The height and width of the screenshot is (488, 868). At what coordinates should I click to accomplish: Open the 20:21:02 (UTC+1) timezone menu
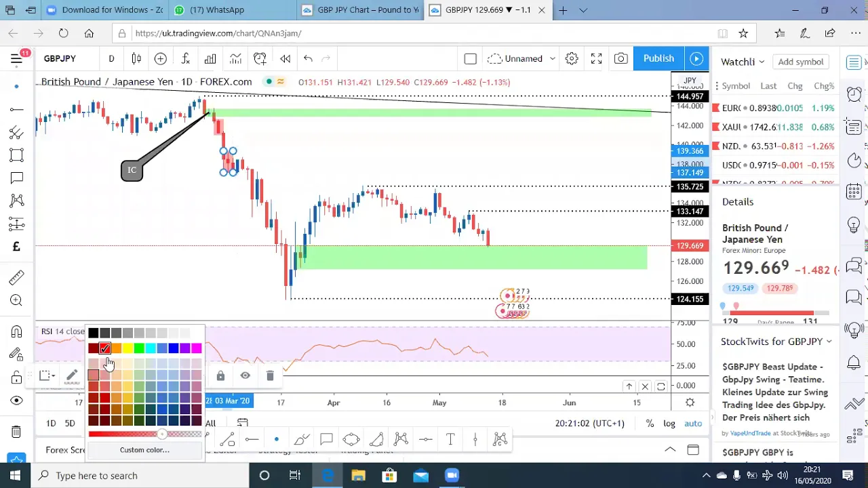click(589, 424)
